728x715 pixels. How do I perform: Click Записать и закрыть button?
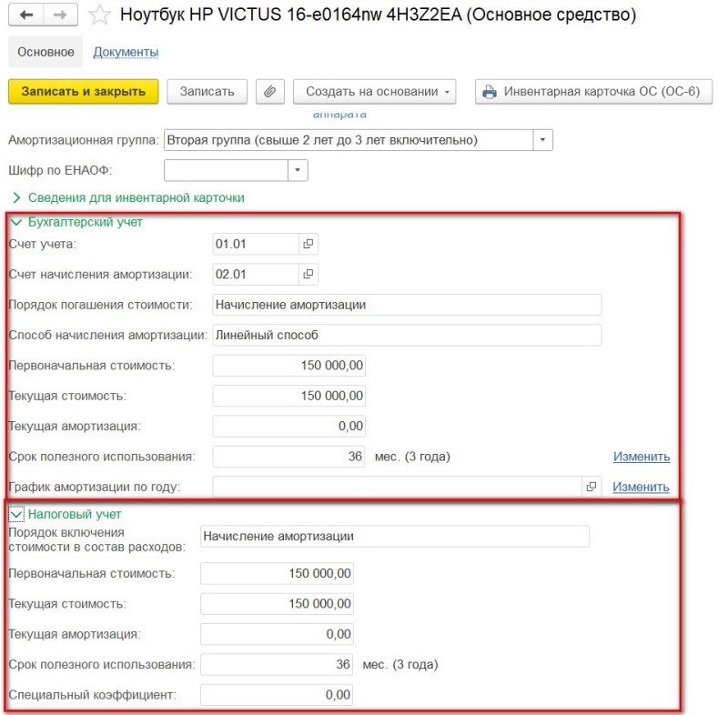pyautogui.click(x=84, y=91)
